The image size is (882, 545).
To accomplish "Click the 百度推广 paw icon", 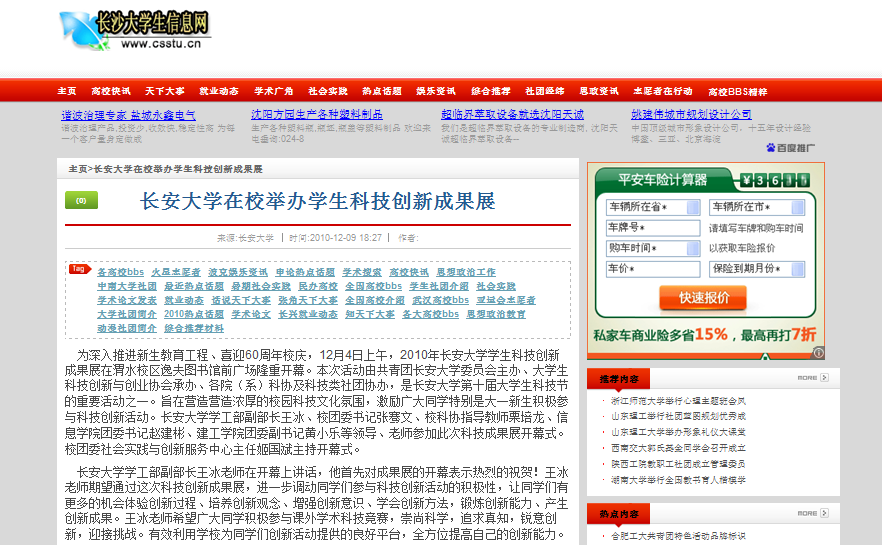I will [x=771, y=148].
